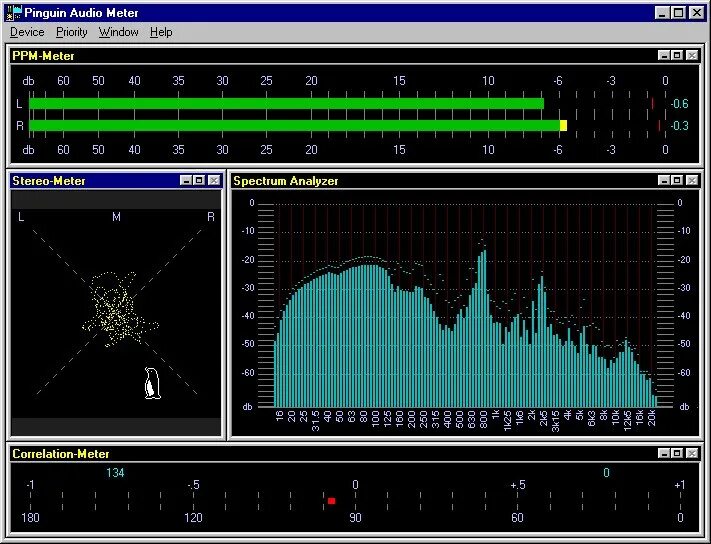Viewport: 711px width, 544px height.
Task: Maximize the Spectrum Analyzer panel
Action: pos(677,180)
